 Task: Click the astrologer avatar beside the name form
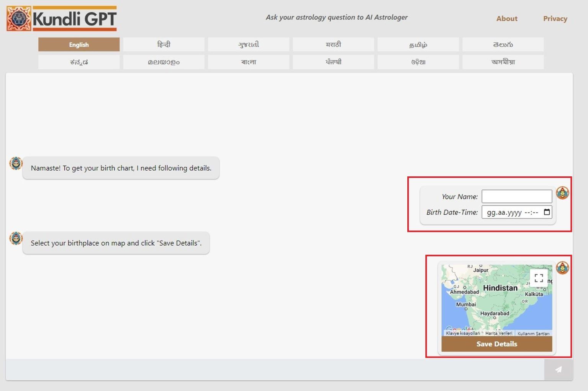pos(562,193)
